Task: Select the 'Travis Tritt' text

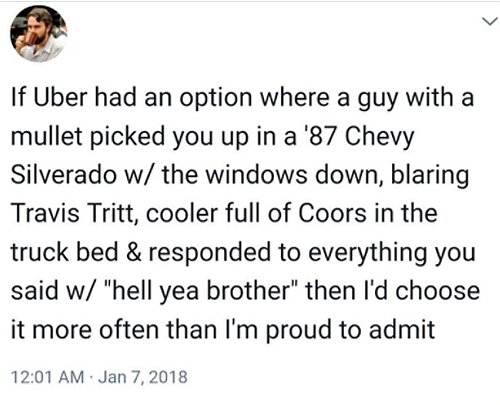Action: pos(75,213)
